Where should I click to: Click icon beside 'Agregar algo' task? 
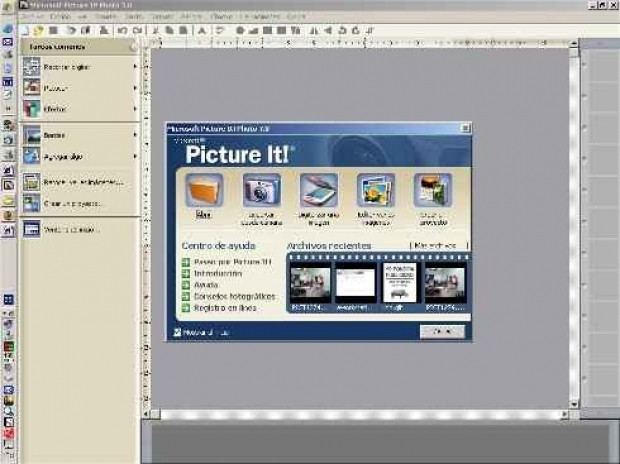click(x=32, y=156)
